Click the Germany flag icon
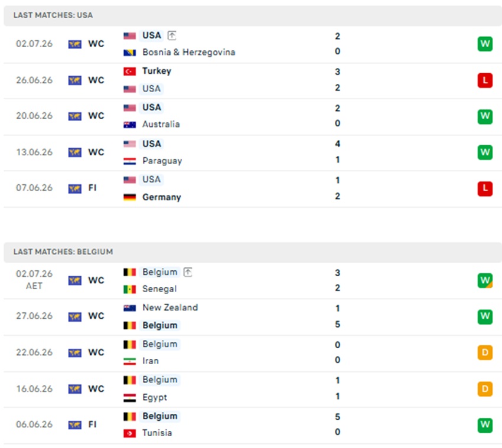The height and width of the screenshot is (448, 502). pyautogui.click(x=130, y=197)
